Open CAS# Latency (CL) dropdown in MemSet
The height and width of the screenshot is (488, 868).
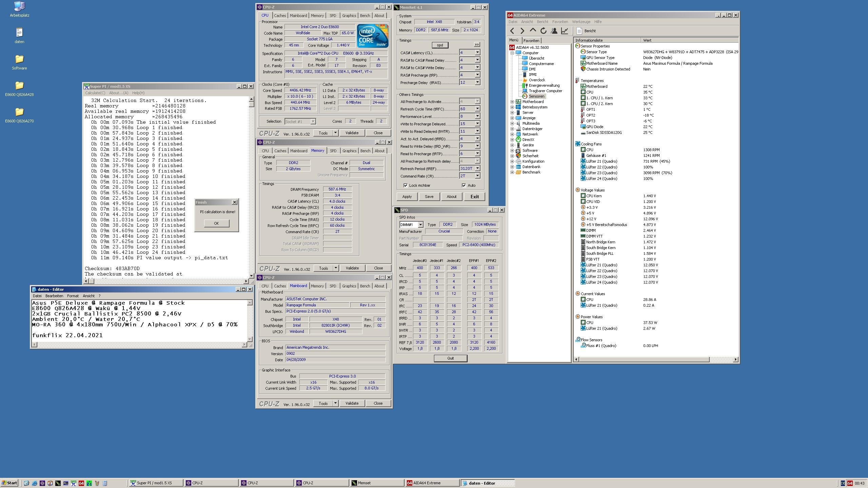477,53
